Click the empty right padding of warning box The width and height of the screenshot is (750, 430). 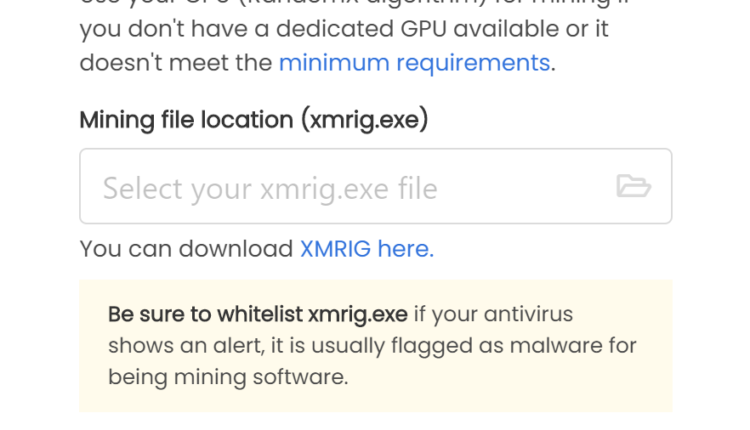tap(655, 378)
